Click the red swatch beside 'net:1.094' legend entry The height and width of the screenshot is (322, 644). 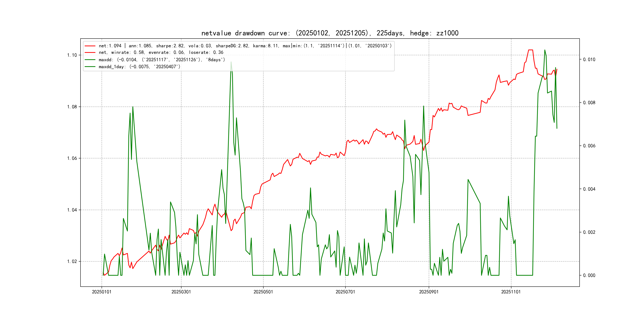90,46
